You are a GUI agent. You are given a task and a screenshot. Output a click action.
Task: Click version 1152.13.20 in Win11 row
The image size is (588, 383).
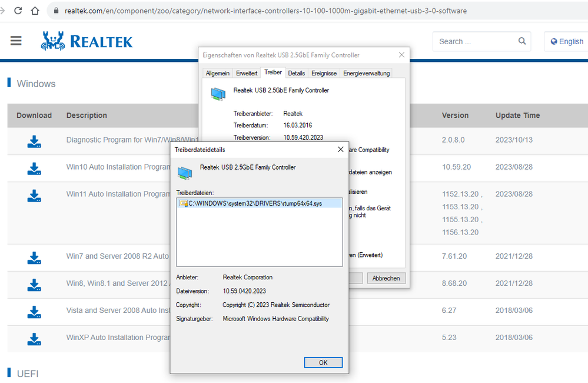pos(460,194)
